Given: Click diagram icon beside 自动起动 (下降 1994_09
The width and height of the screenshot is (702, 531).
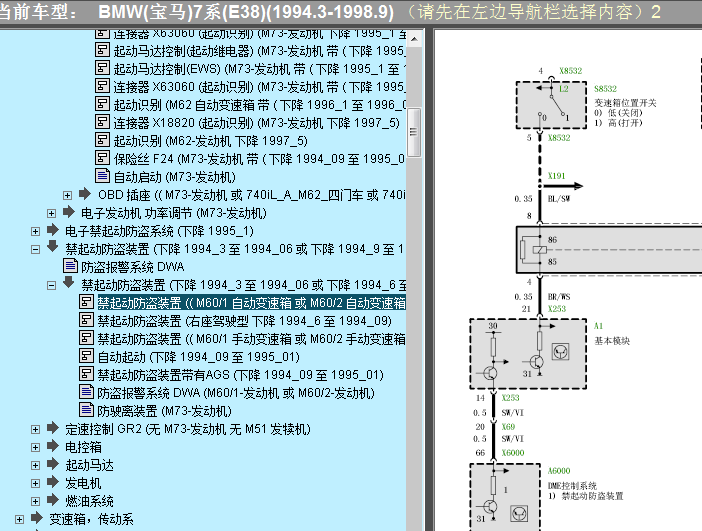Looking at the screenshot, I should [x=86, y=355].
